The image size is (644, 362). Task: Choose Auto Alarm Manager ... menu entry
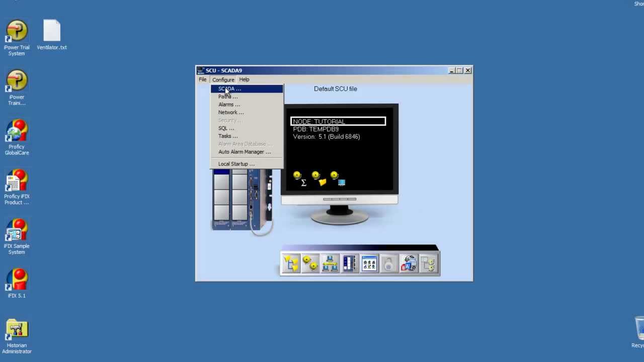pyautogui.click(x=247, y=152)
